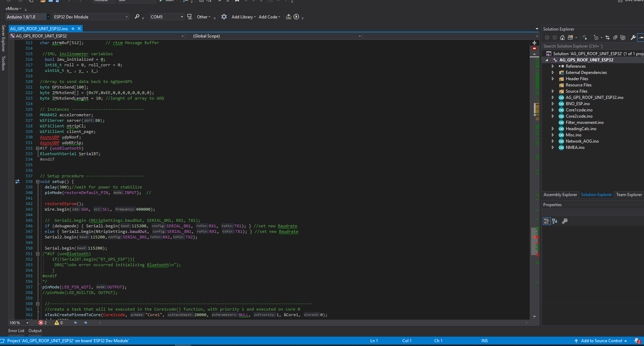This screenshot has height=346, width=644.
Task: Collapse the setup() function at line 338
Action: (x=38, y=182)
